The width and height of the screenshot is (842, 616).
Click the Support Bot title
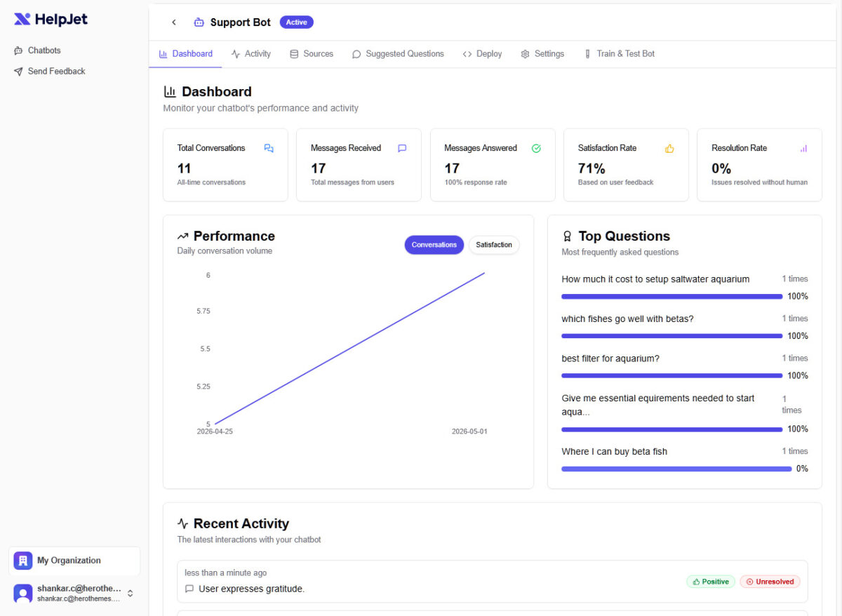240,22
